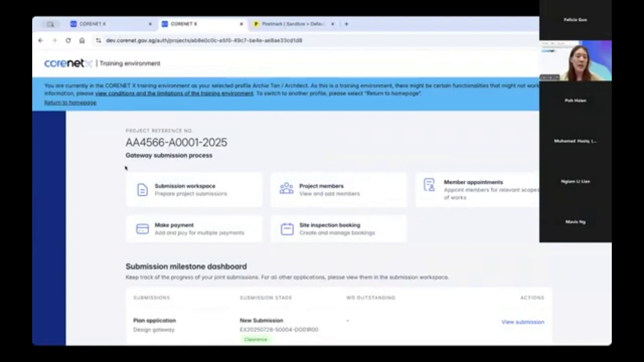Switch to the Postmark Sandbox tab
This screenshot has height=362, width=644.
pyautogui.click(x=290, y=24)
